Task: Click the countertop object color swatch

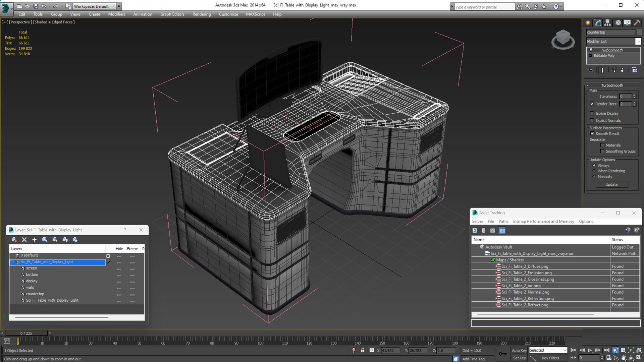Action: [639, 32]
